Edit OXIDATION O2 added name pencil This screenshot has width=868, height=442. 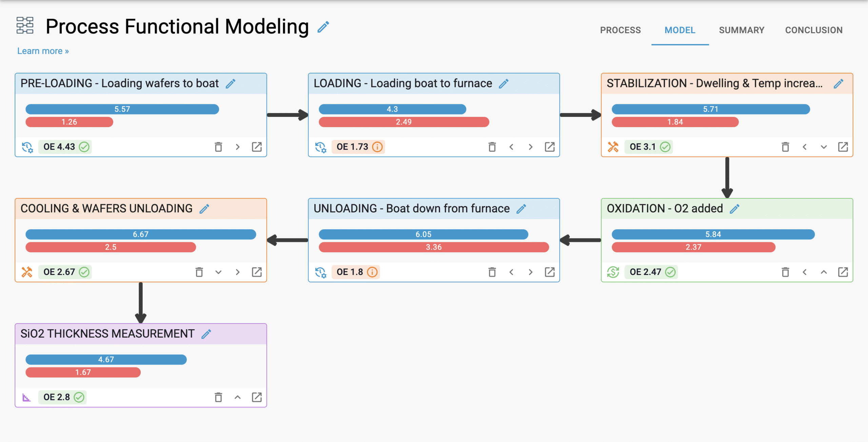coord(734,209)
